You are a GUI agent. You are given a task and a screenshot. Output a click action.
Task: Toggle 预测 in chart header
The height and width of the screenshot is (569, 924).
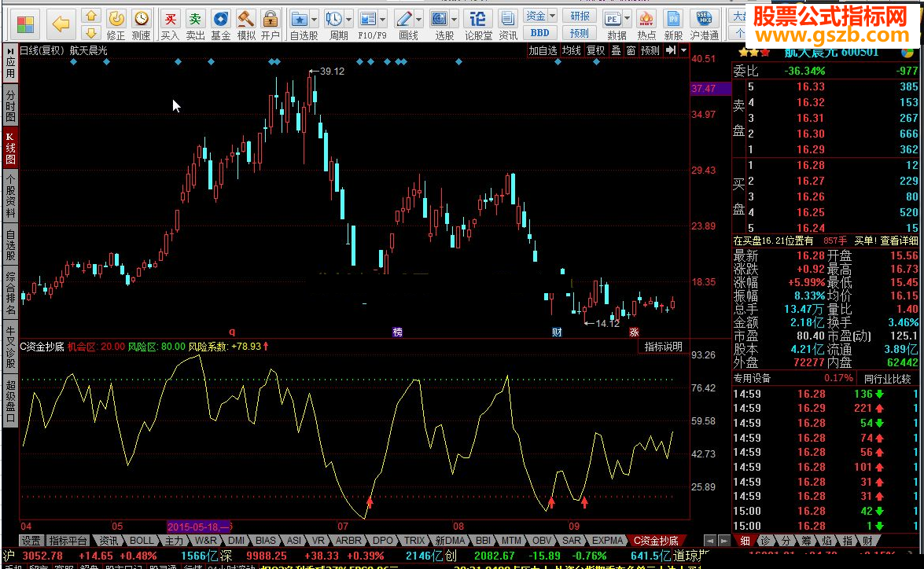(x=650, y=50)
